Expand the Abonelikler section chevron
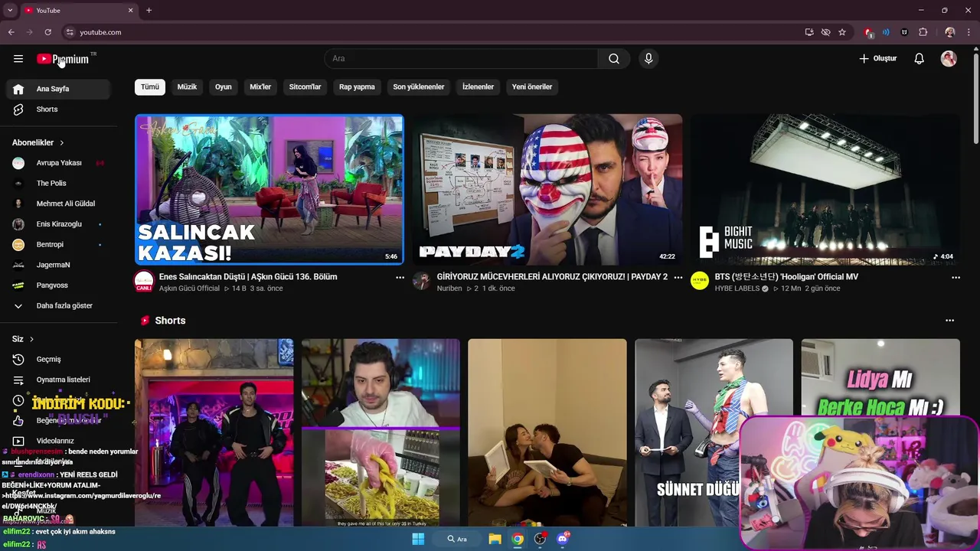Image resolution: width=980 pixels, height=551 pixels. pyautogui.click(x=62, y=143)
